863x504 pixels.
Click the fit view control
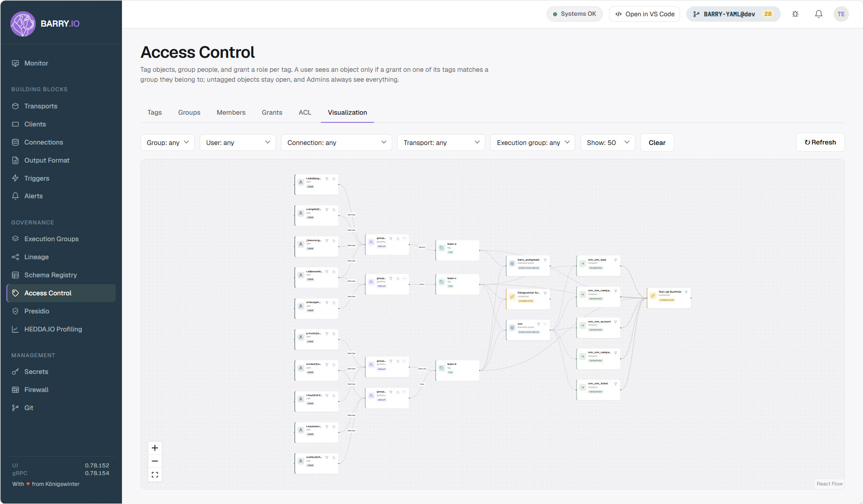point(155,475)
